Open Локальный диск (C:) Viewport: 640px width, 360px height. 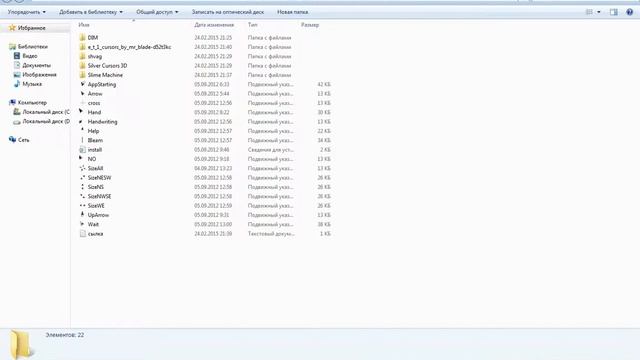[x=46, y=112]
